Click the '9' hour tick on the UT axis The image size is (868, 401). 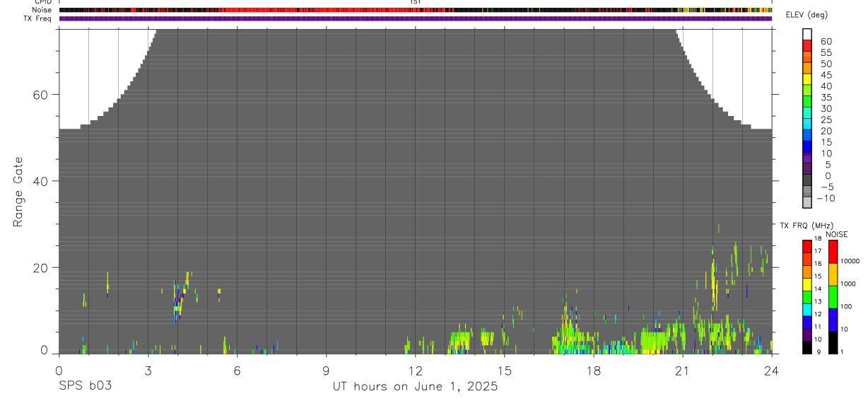[x=326, y=370]
